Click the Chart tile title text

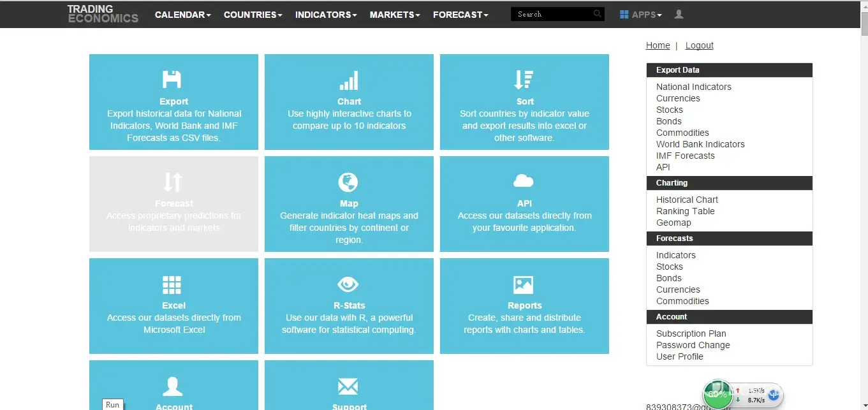click(x=349, y=101)
